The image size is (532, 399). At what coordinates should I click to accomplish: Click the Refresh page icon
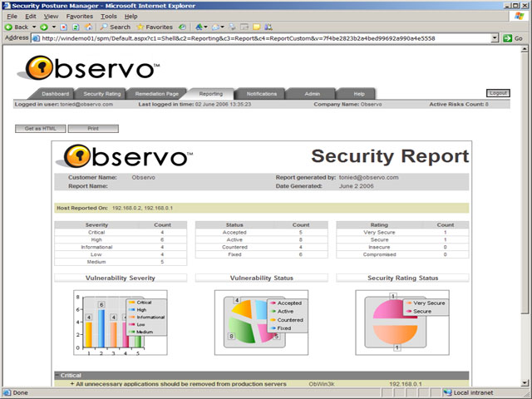coord(76,27)
